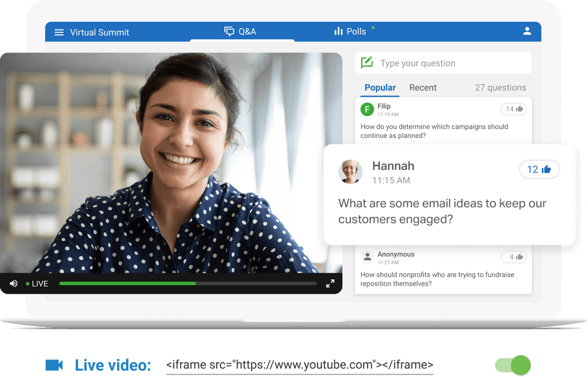Screen dimensions: 588x377
Task: Open the participants panel person icon
Action: click(x=527, y=31)
